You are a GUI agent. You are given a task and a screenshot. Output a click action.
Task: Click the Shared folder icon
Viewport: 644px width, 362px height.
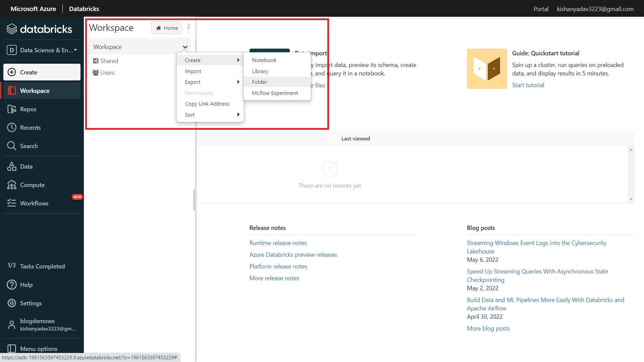click(96, 61)
